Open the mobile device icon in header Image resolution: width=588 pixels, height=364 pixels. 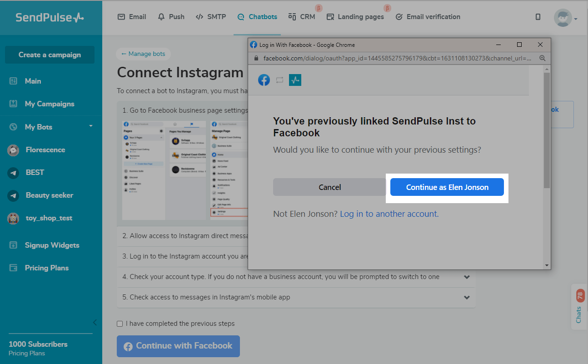point(538,17)
